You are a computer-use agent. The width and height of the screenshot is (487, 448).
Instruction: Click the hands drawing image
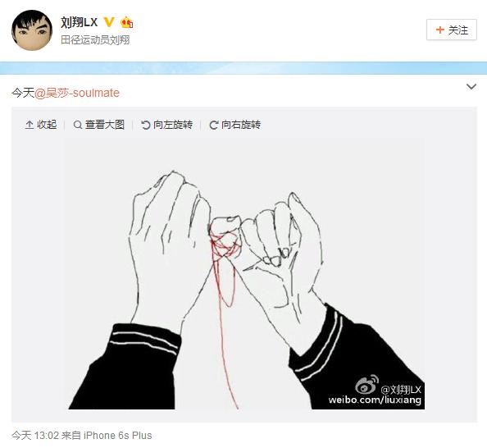click(244, 274)
